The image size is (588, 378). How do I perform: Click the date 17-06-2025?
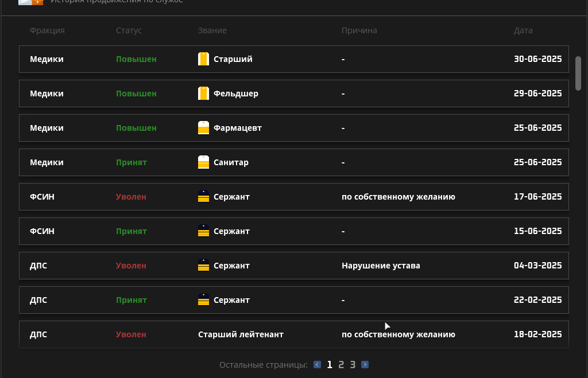click(x=537, y=197)
